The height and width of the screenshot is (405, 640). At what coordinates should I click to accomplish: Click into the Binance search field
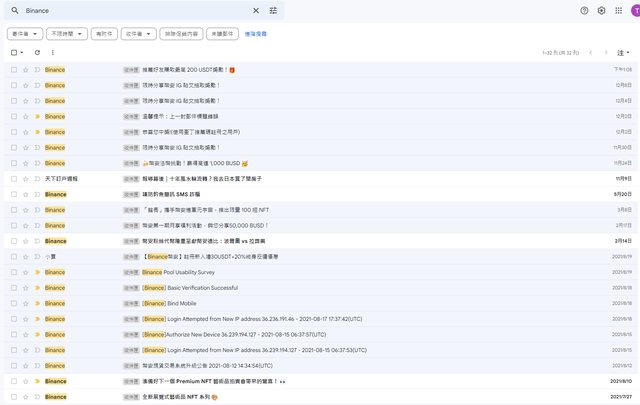click(x=130, y=10)
